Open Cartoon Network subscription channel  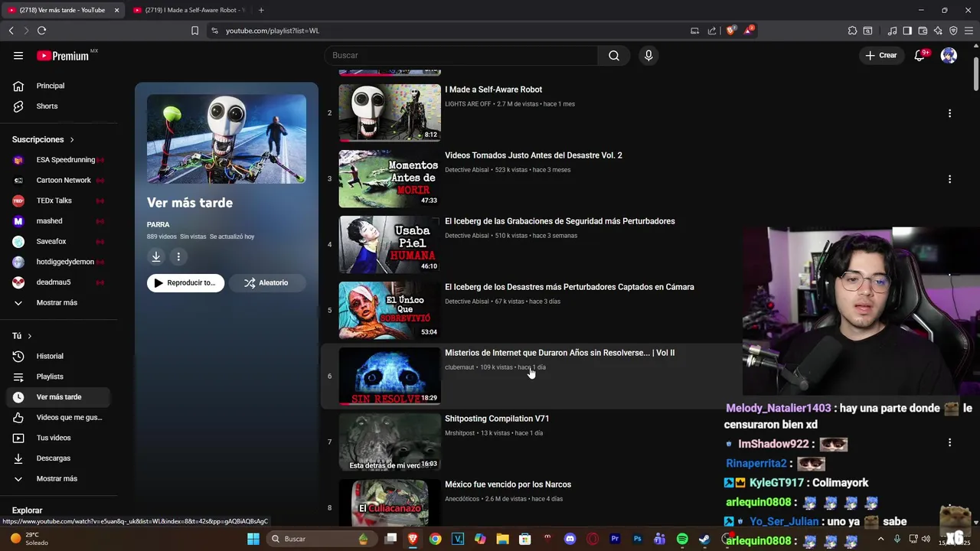tap(58, 181)
